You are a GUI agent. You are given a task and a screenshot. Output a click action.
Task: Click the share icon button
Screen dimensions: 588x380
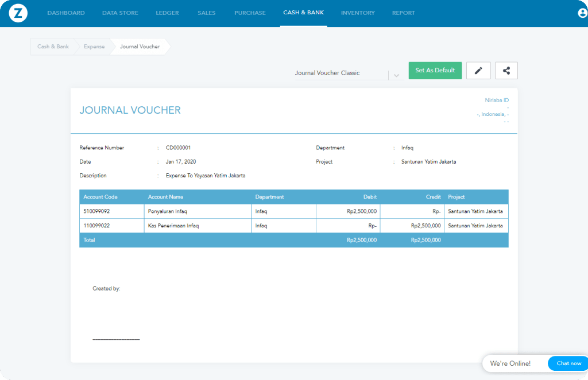(506, 71)
